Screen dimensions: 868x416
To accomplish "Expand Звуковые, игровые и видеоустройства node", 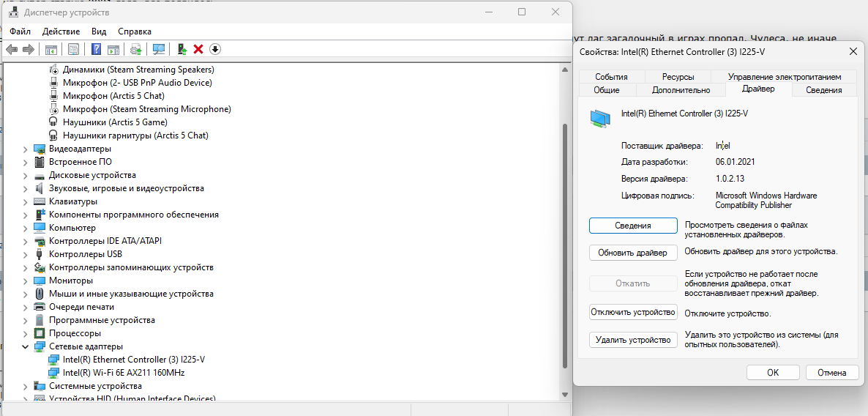I will (x=26, y=188).
